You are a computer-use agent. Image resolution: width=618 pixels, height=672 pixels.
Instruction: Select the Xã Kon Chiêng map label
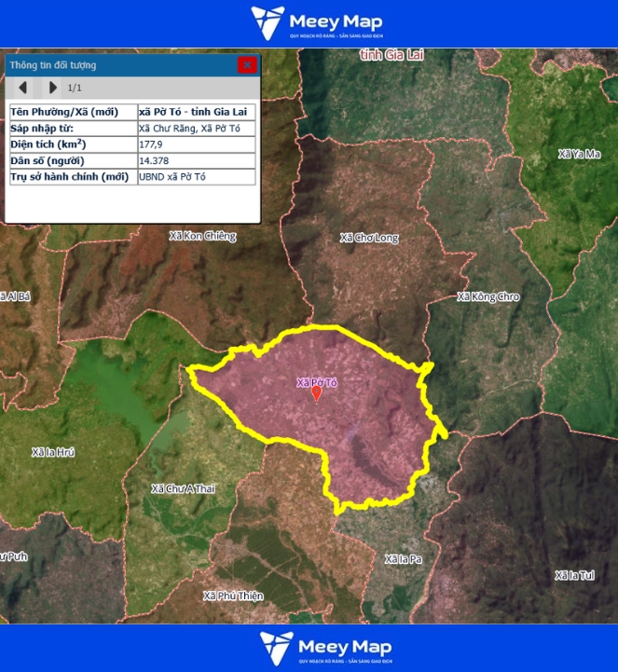click(203, 236)
